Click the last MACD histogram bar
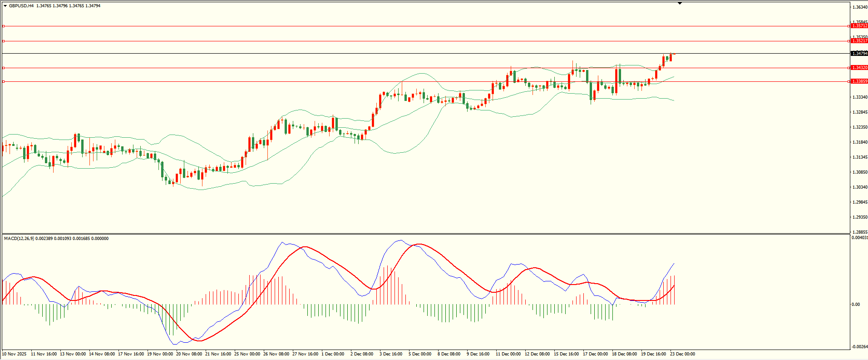This screenshot has width=868, height=360. pyautogui.click(x=675, y=290)
